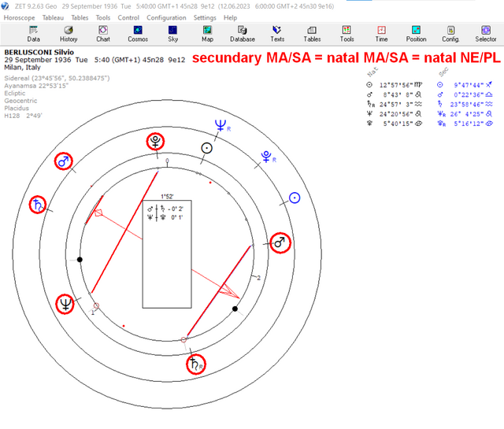The width and height of the screenshot is (504, 429).
Task: Click the Milan, Italy location text
Action: (22, 68)
